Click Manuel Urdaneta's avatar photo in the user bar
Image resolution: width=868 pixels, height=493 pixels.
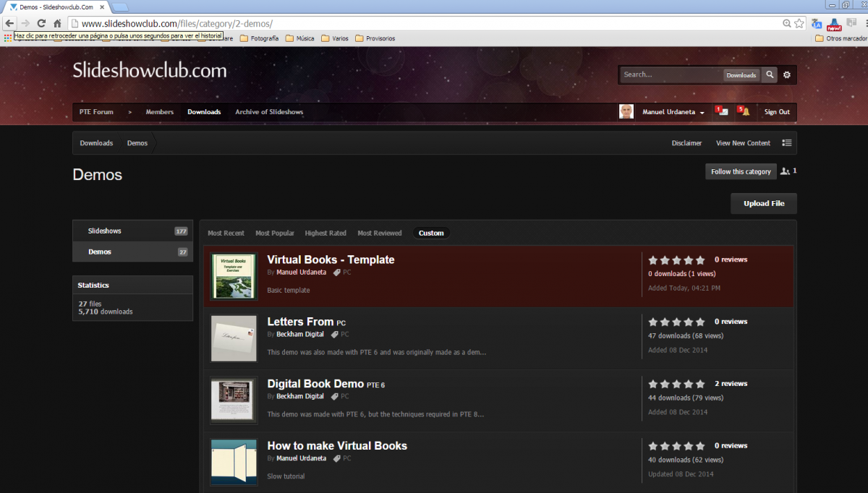(x=626, y=111)
